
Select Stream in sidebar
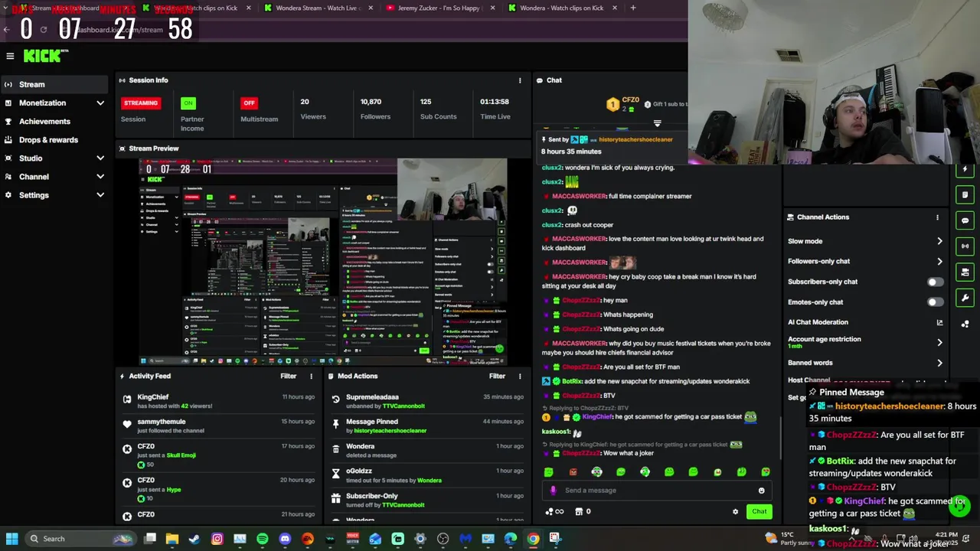(x=54, y=85)
